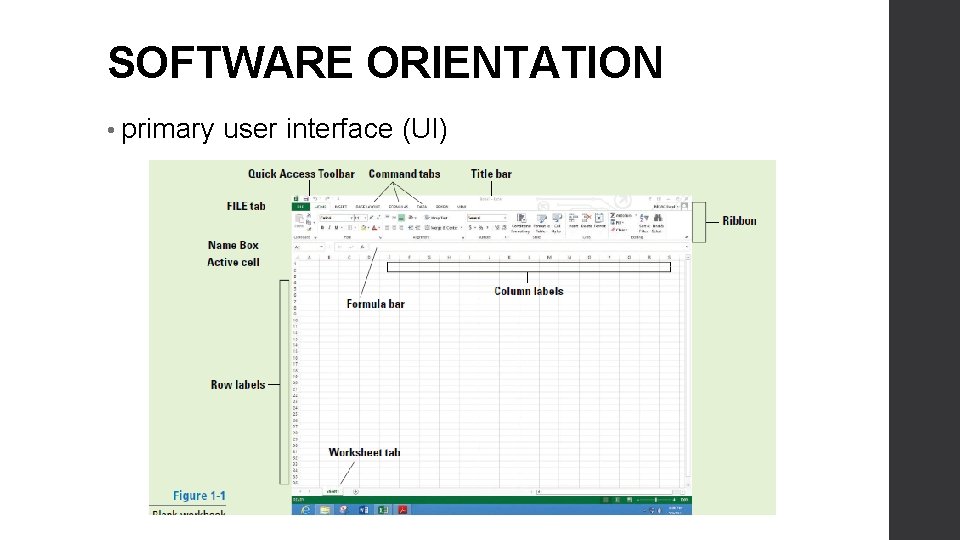Open the VIEW ribbon tab
Viewport: 960px width, 540px height.
pos(462,207)
